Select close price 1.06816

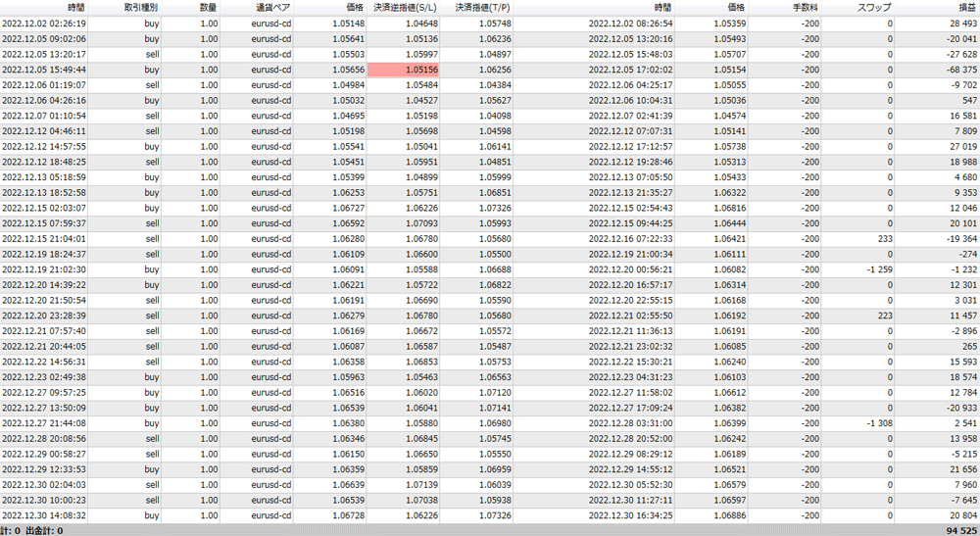click(729, 208)
